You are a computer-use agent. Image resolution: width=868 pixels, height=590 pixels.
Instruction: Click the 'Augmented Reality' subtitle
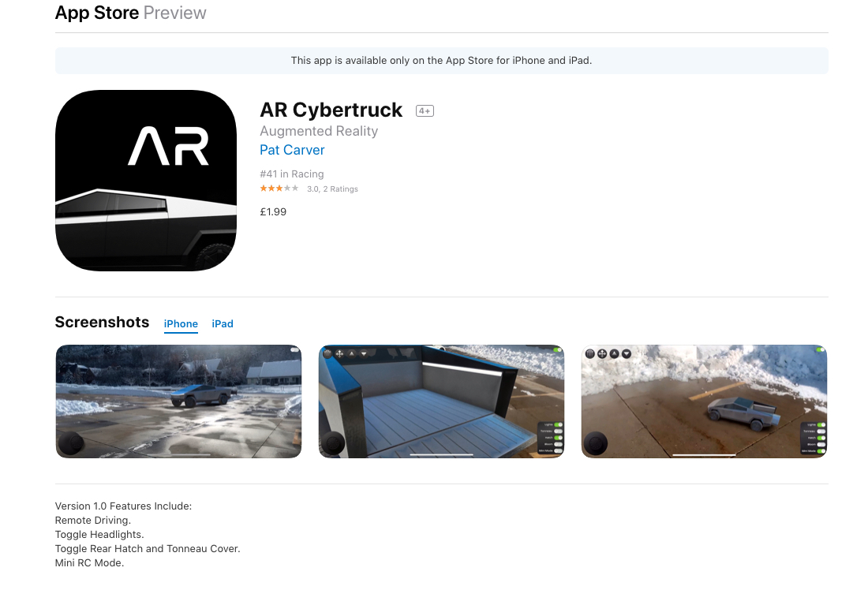tap(319, 131)
